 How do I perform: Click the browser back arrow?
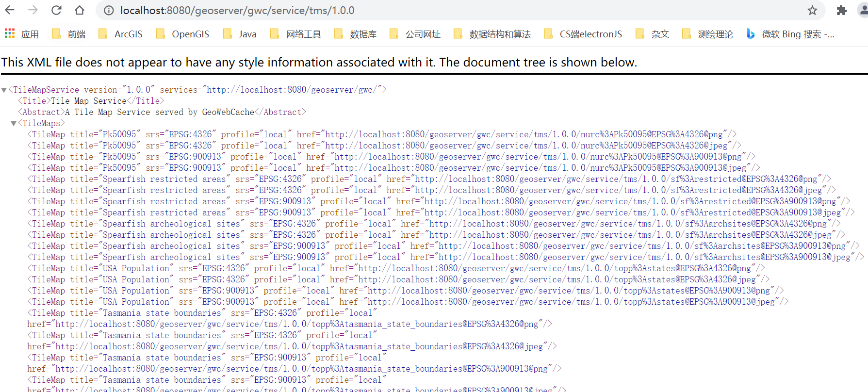click(x=10, y=10)
